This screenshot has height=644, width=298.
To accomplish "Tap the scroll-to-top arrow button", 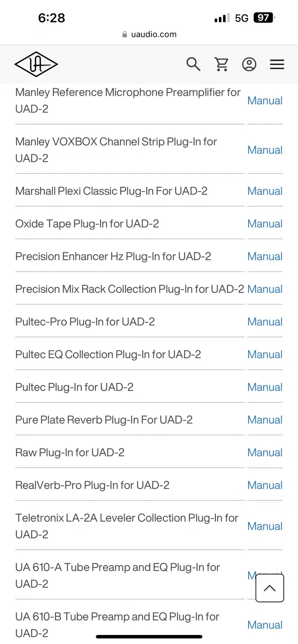I will pyautogui.click(x=270, y=588).
